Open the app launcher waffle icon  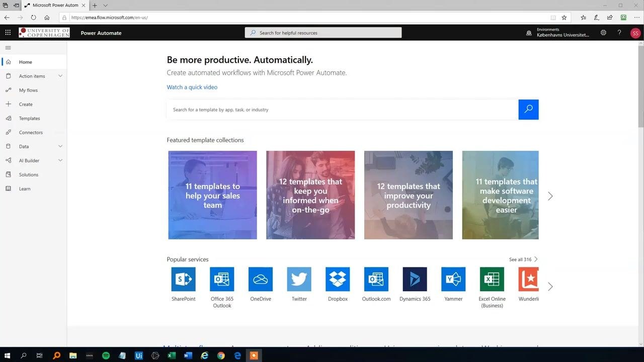8,33
